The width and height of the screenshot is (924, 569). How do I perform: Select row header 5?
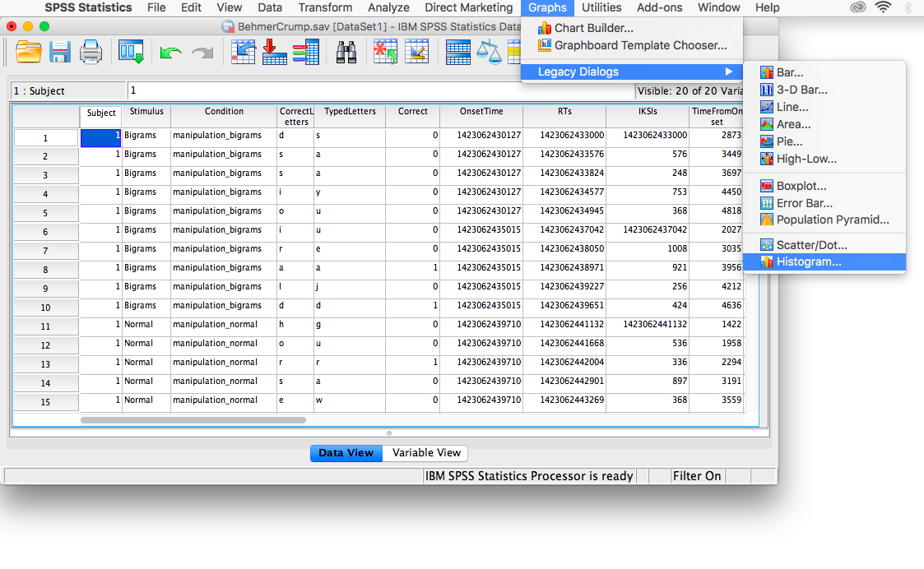coord(45,213)
